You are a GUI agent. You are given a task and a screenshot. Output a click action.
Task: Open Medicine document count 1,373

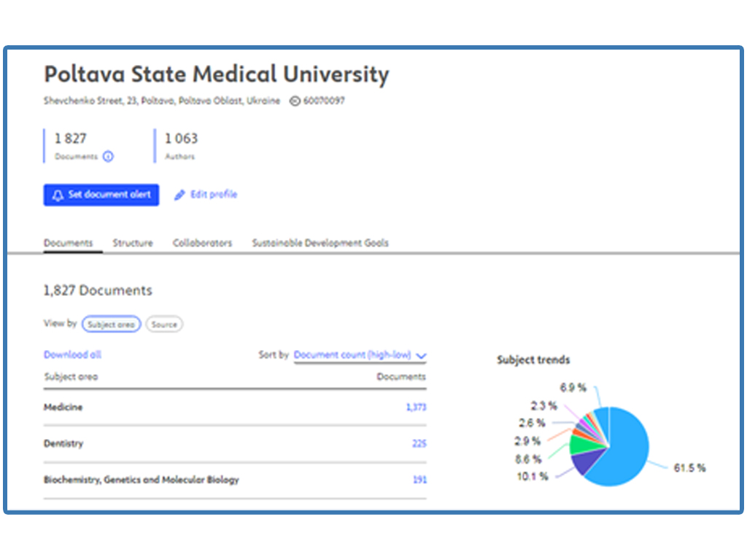(416, 407)
